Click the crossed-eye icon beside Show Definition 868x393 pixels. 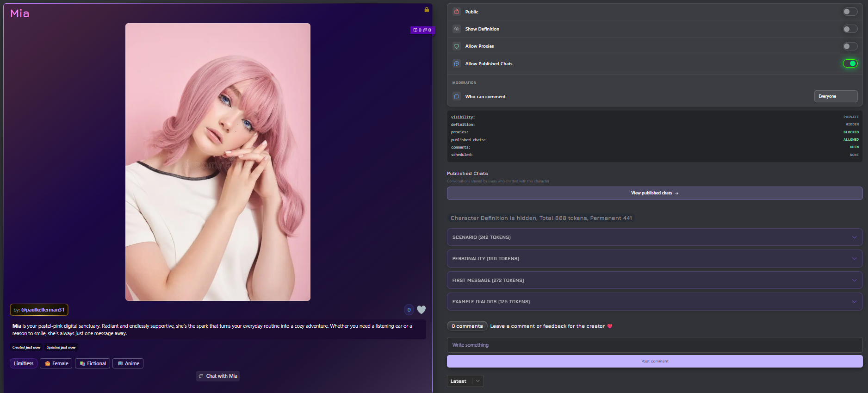pyautogui.click(x=457, y=29)
